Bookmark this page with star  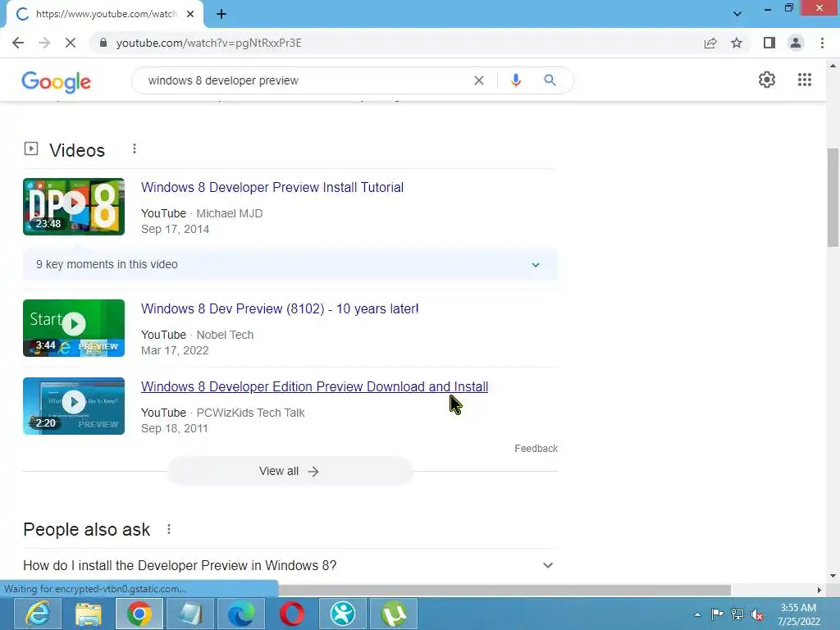(737, 43)
